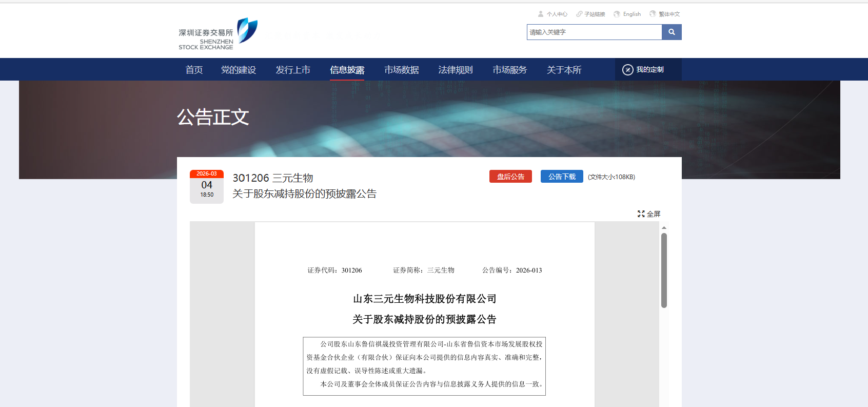Screen dimensions: 868x407
Task: Click the magnifier search button
Action: click(x=672, y=32)
